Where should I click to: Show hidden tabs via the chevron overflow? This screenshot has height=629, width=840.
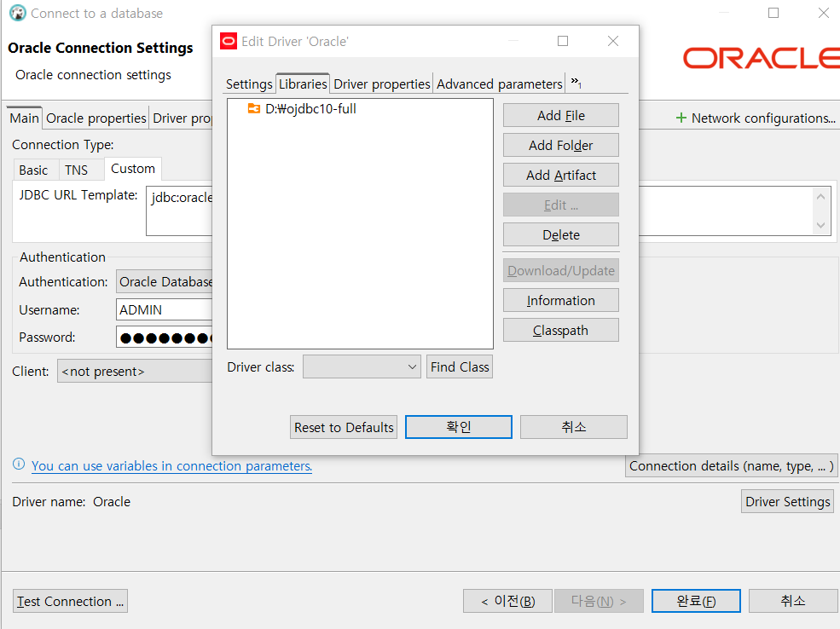(x=576, y=83)
